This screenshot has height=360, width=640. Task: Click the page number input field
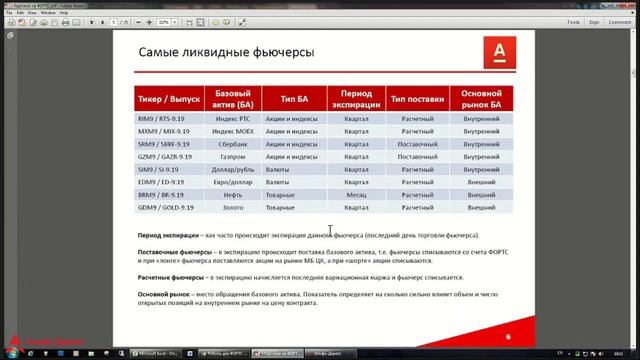pos(114,22)
